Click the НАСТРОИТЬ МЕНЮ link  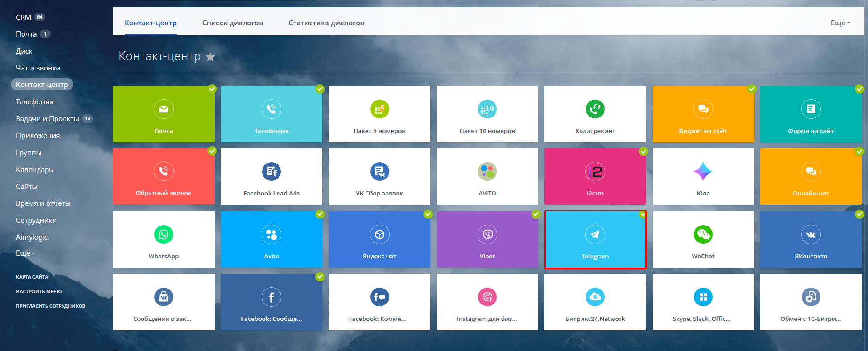coord(39,292)
